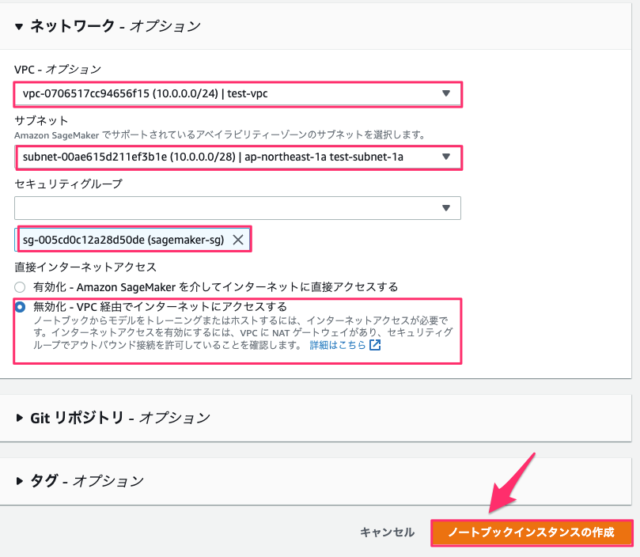Open the セキュリティグループ dropdown
Screen dimensions: 640x557
pyautogui.click(x=238, y=208)
